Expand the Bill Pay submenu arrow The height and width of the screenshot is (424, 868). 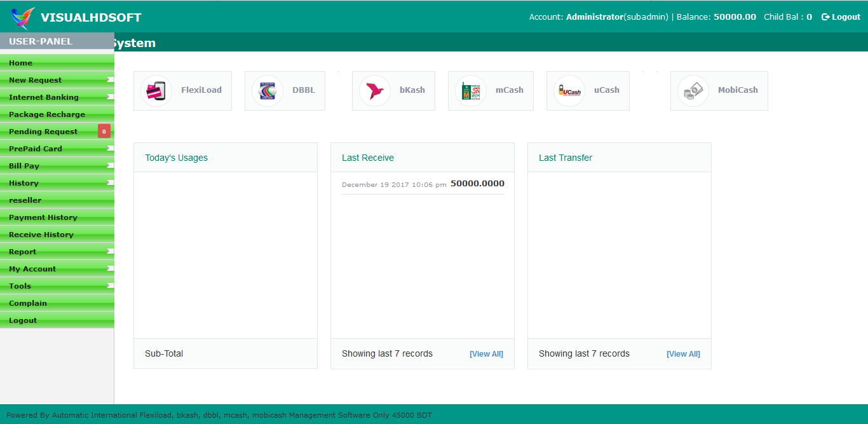[x=111, y=165]
